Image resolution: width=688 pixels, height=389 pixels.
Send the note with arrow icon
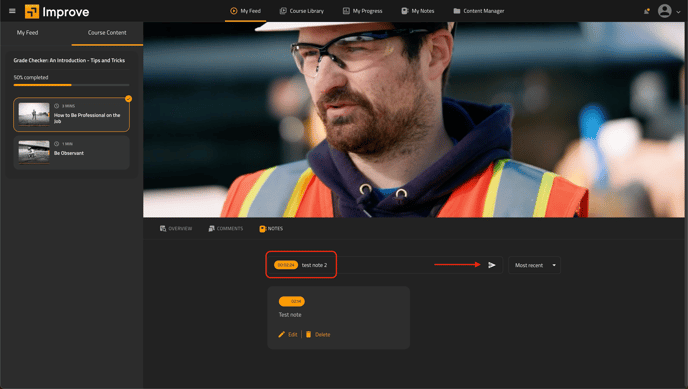tap(492, 265)
